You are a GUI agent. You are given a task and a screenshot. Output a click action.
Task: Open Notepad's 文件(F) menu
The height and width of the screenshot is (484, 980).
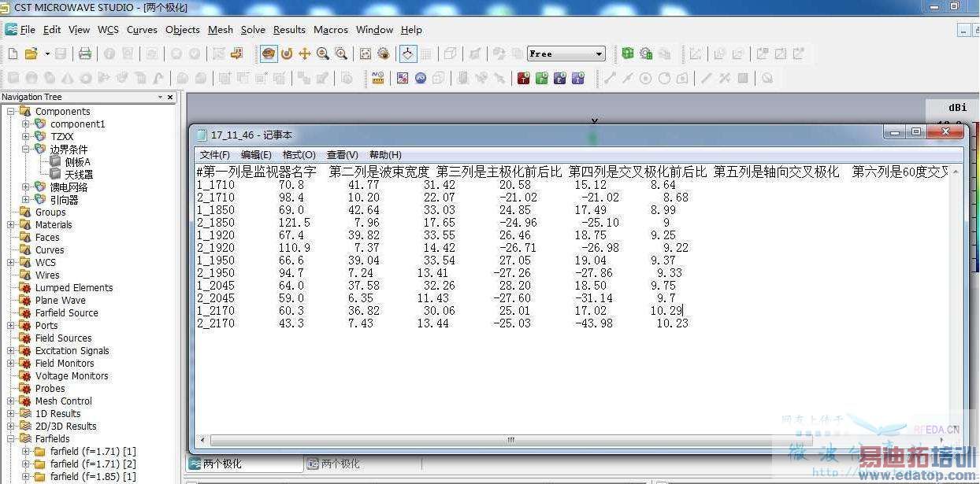pos(215,155)
